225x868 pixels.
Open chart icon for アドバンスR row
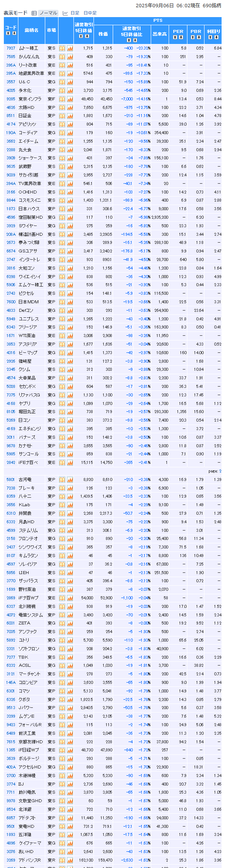[x=70, y=860]
